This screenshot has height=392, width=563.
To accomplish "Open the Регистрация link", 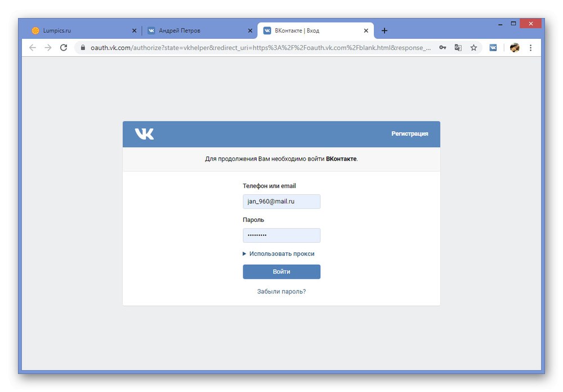I will (x=410, y=133).
